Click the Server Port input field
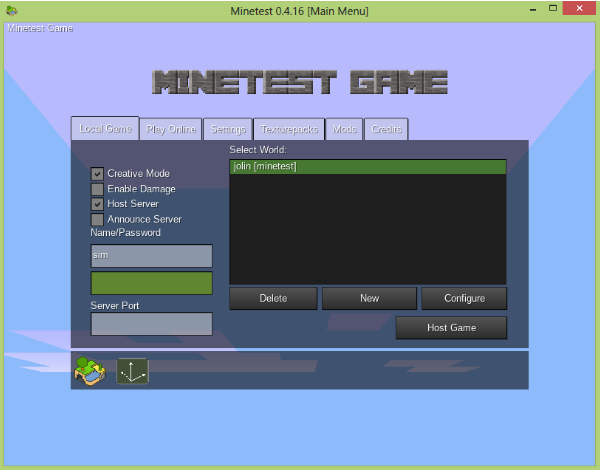 click(152, 324)
